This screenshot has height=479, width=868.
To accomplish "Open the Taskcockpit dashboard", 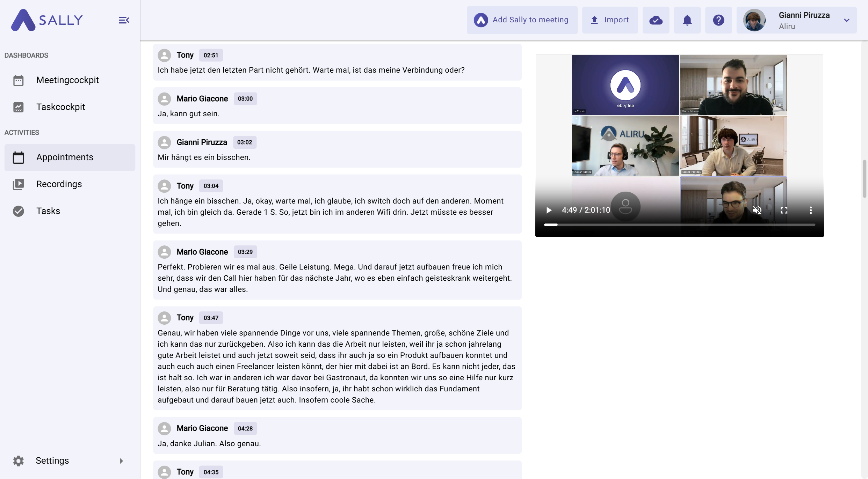I will [x=61, y=107].
